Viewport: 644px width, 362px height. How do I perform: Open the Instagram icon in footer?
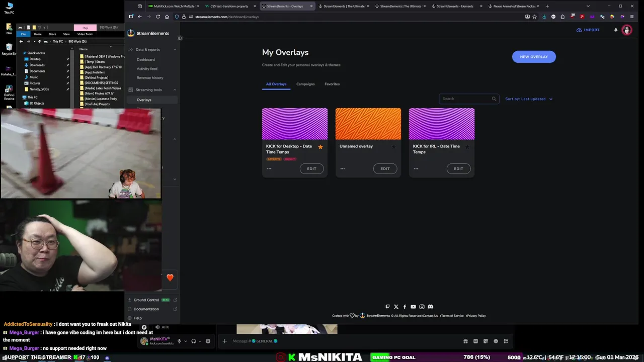tap(422, 307)
